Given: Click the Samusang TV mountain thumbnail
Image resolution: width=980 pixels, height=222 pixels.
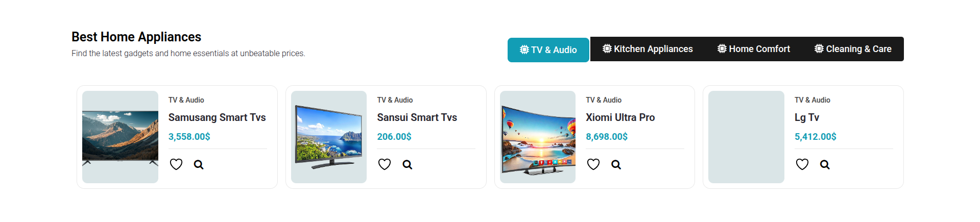Looking at the screenshot, I should click(x=120, y=137).
